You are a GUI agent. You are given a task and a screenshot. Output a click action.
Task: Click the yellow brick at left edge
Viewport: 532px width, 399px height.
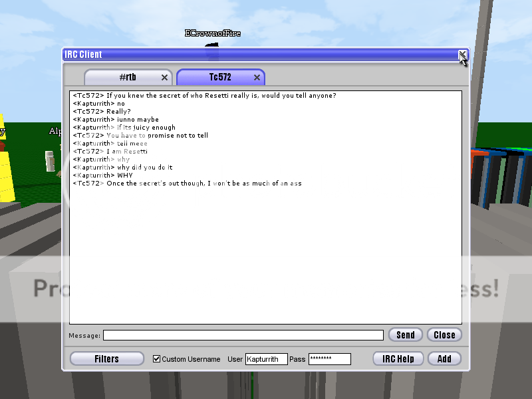pyautogui.click(x=6, y=166)
